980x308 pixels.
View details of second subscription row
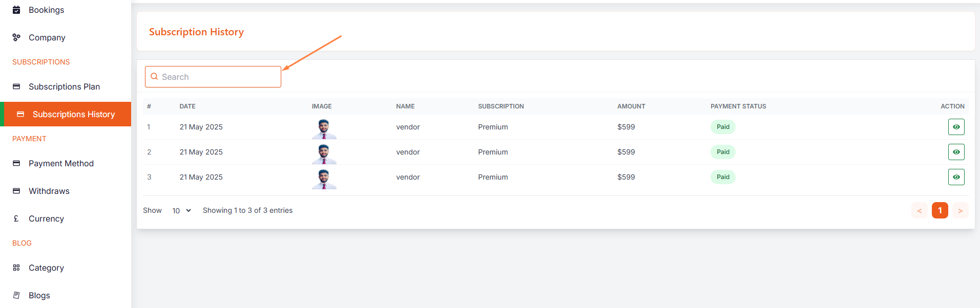pos(956,152)
